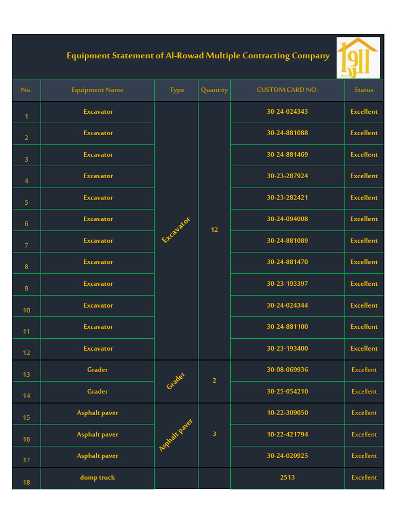Select custom card number 10-22-309050

287,413
